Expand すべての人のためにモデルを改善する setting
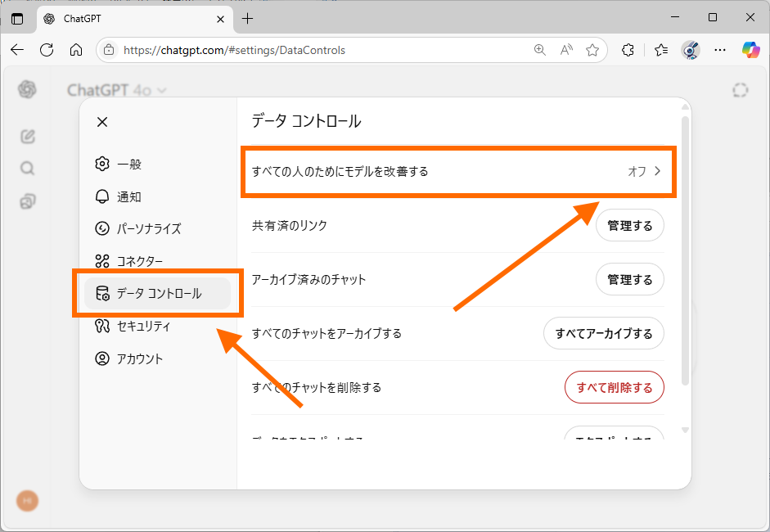 (x=457, y=171)
